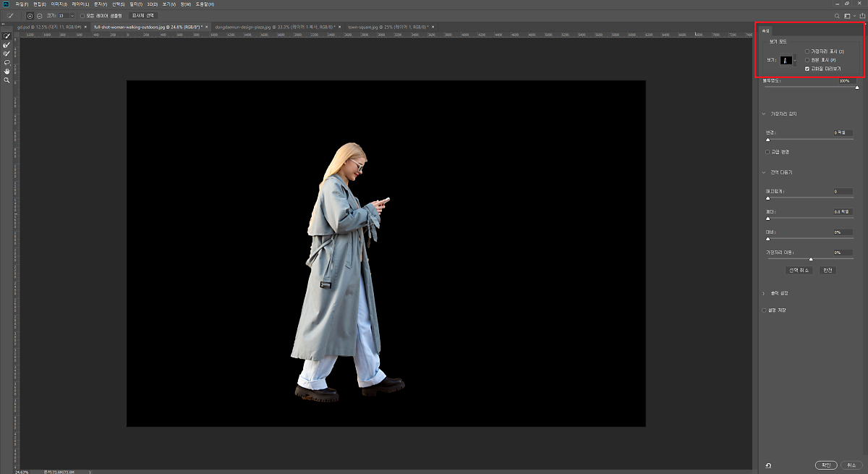
Task: Open the 보기 view mode thumbnail dropdown
Action: tap(787, 60)
